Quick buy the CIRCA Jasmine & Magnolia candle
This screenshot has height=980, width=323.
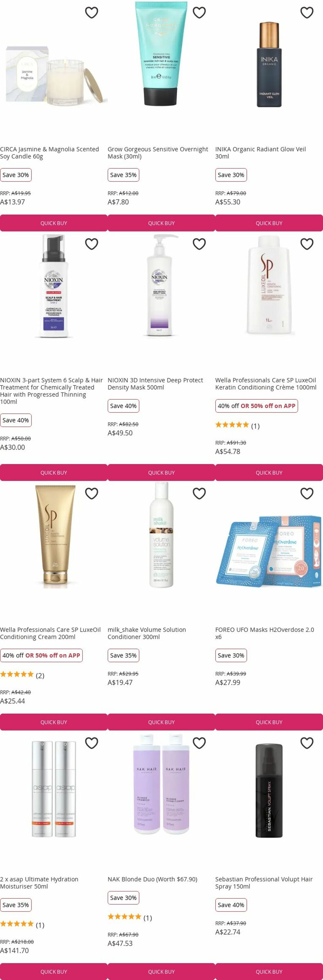click(54, 223)
